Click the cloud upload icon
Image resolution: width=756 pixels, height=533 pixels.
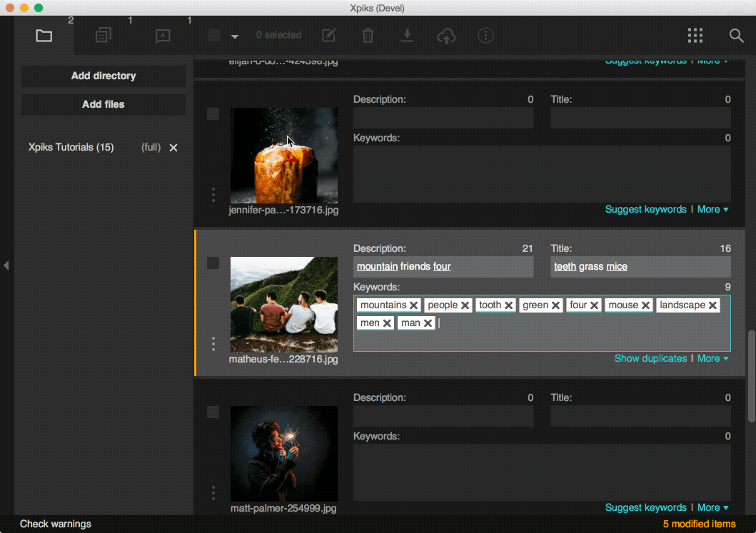[446, 36]
